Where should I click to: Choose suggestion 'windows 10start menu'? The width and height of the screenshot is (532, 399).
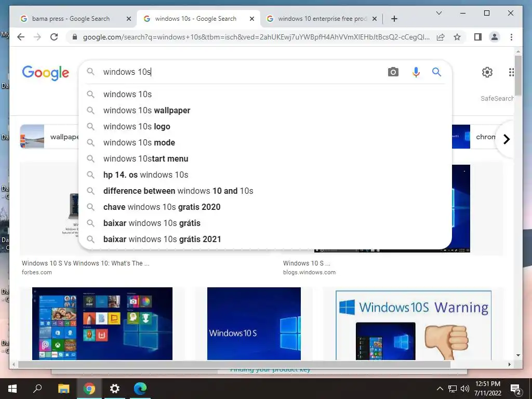264,159
